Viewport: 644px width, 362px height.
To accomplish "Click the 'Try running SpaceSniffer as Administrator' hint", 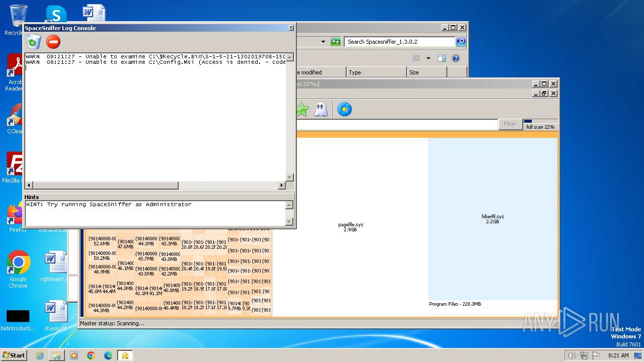I will 109,205.
